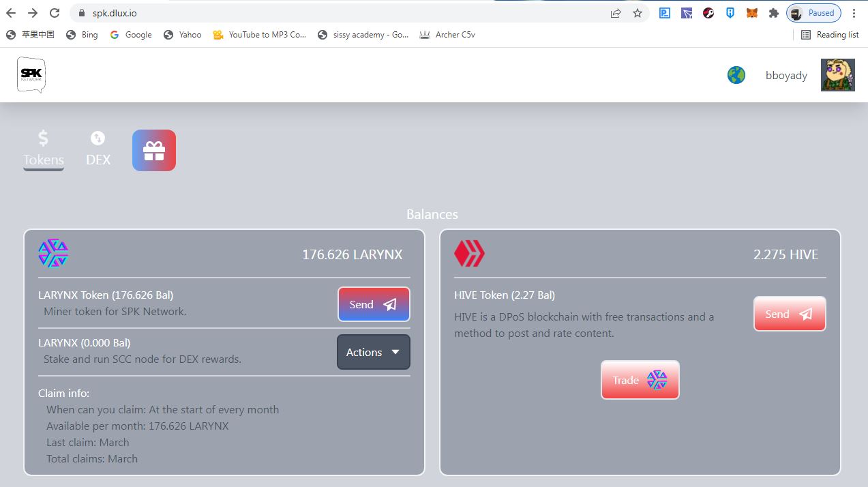Open the Chrome three-dot menu

pyautogui.click(x=854, y=13)
